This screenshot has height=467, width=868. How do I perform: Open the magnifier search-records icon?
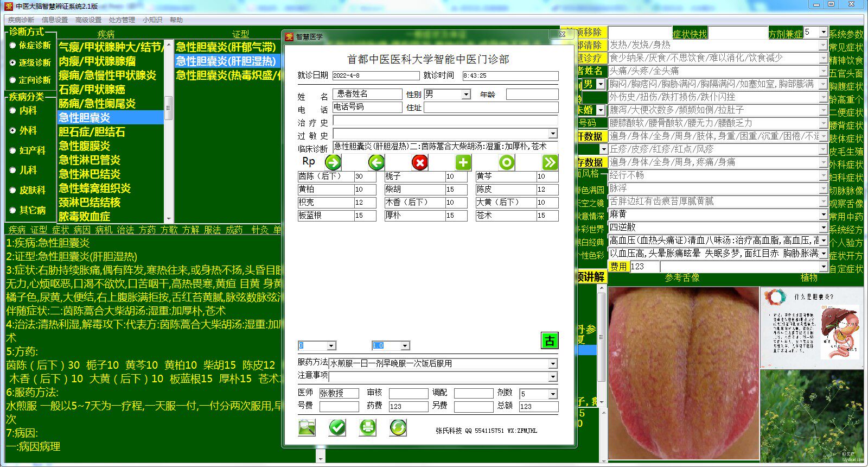(307, 427)
